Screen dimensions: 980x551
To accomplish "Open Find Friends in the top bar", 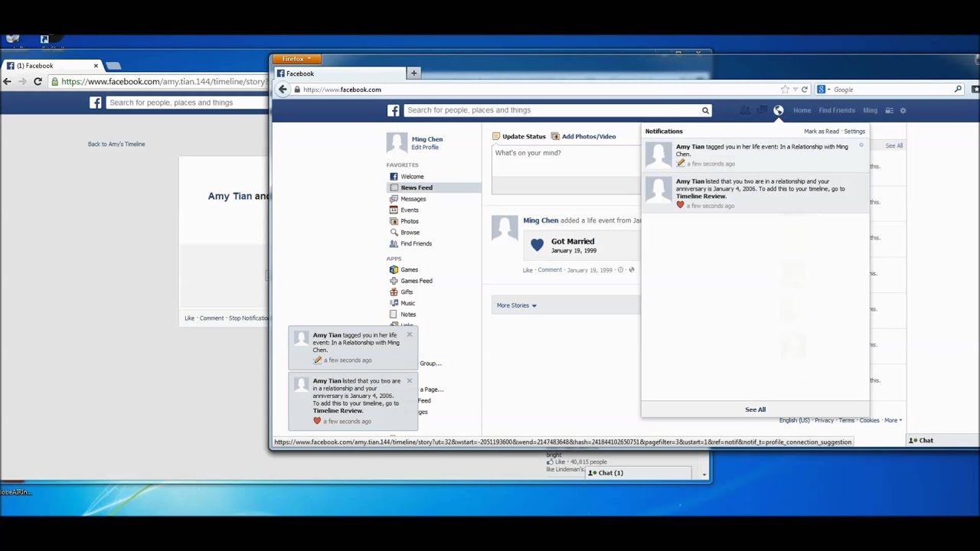I will pyautogui.click(x=837, y=110).
